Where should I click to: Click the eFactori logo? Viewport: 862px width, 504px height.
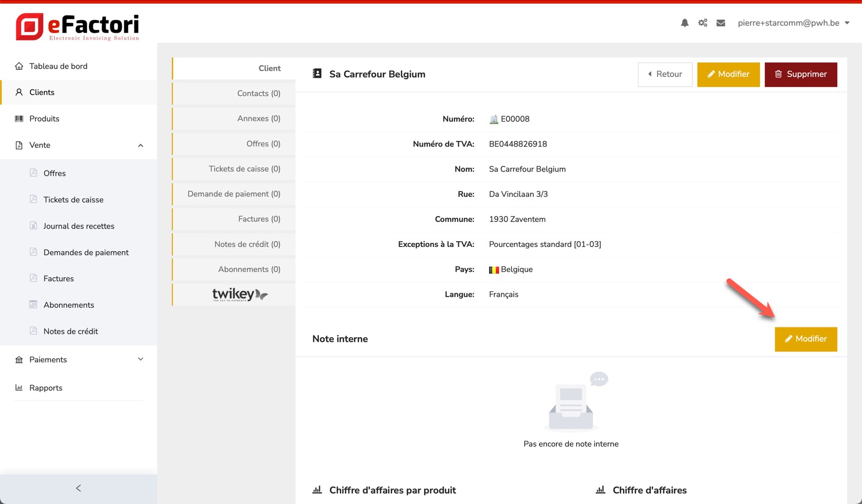coord(77,27)
